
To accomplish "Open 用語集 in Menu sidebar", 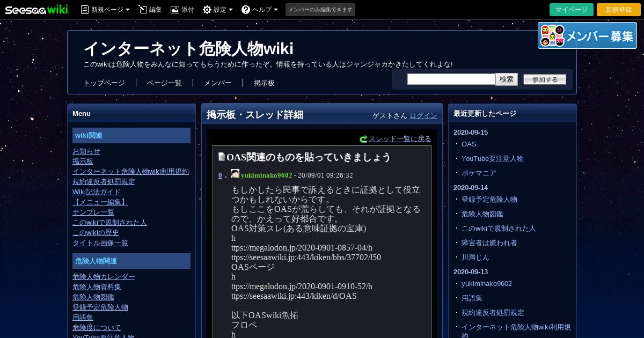I will coord(83,318).
